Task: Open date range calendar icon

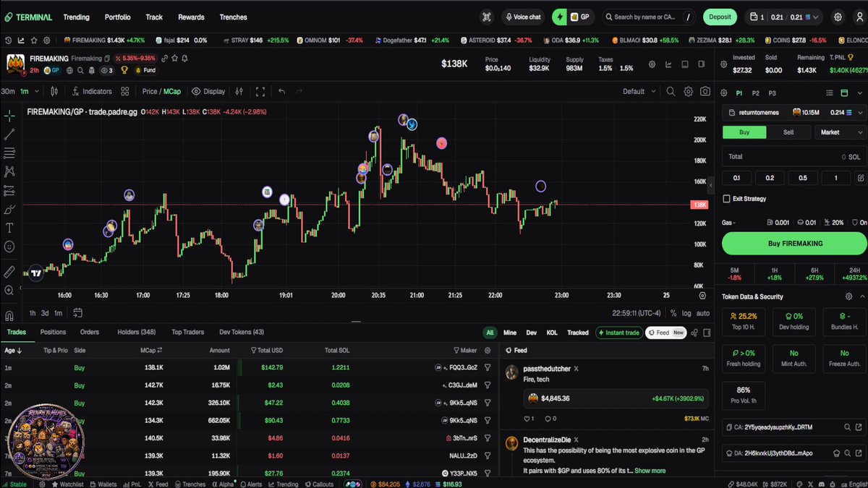Action: tap(78, 313)
